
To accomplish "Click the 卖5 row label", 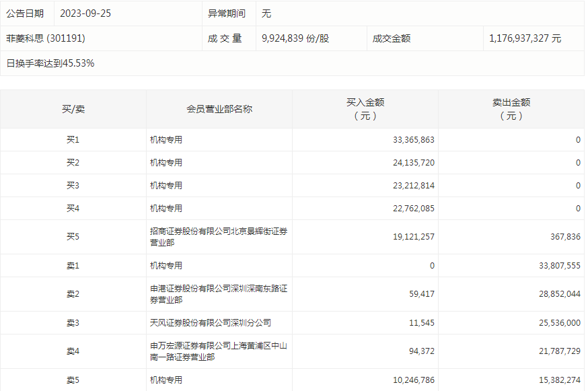I will tap(73, 380).
